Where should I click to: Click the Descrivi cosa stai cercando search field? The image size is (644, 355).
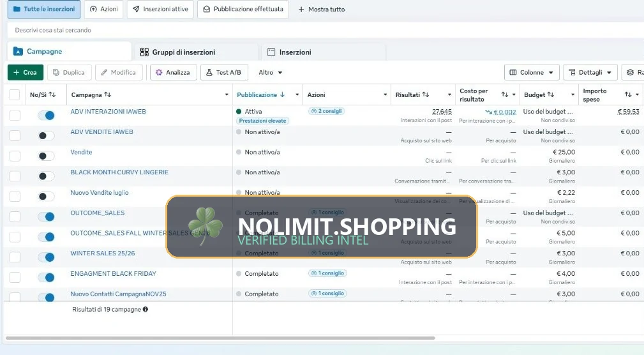pos(326,30)
